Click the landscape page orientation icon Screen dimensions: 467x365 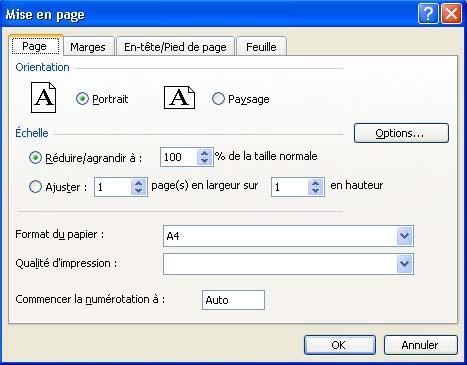click(x=179, y=98)
